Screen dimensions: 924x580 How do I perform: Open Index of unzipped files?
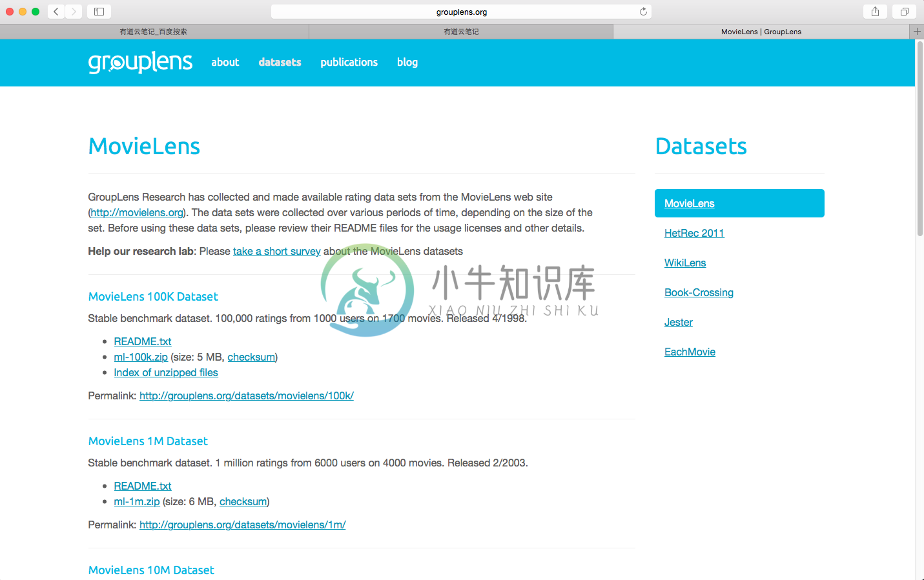point(166,372)
